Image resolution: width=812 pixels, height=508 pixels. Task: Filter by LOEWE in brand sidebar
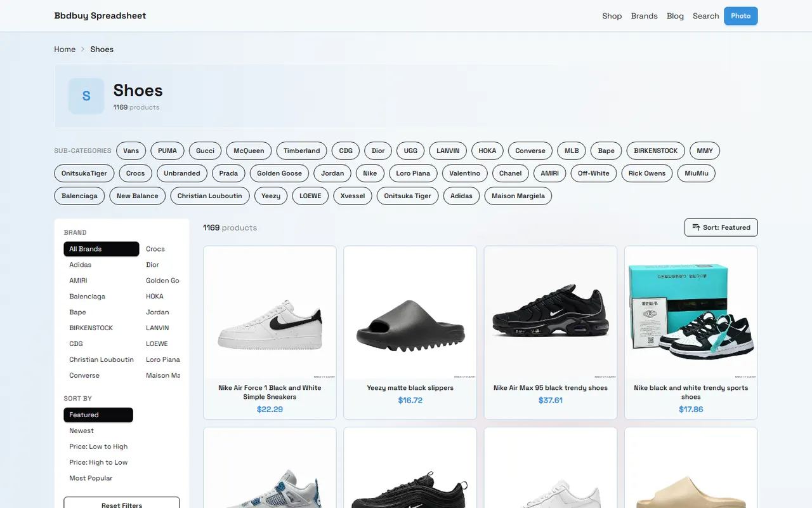tap(161, 344)
